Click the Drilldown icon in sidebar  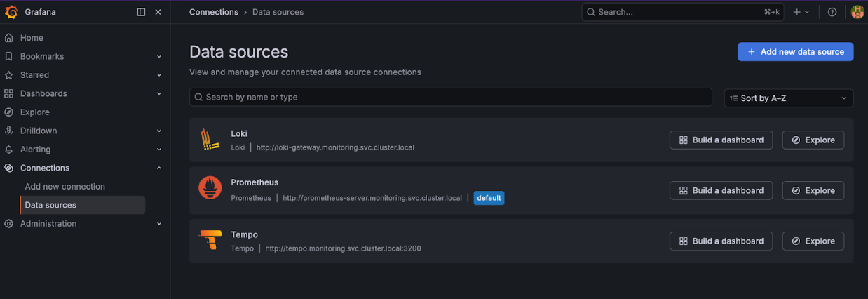pyautogui.click(x=9, y=131)
